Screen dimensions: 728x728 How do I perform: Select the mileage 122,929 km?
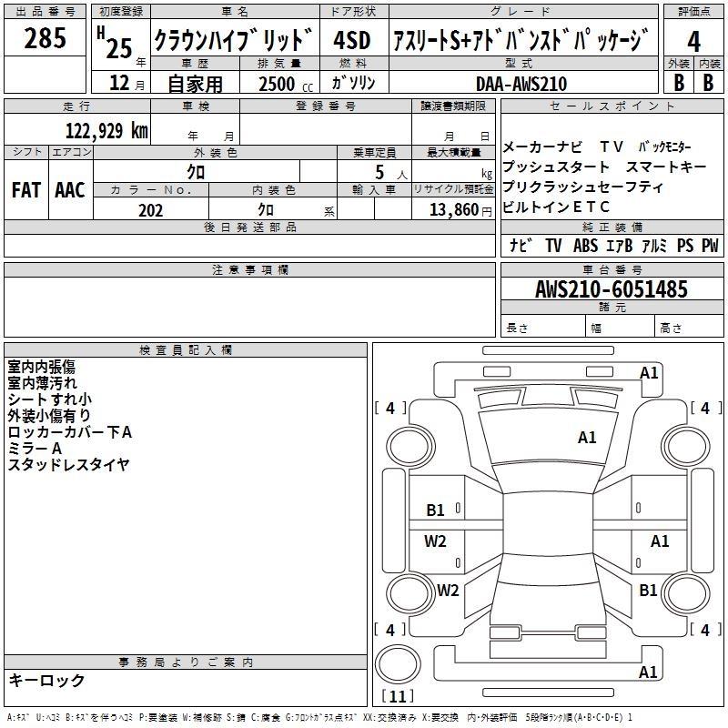[x=106, y=130]
